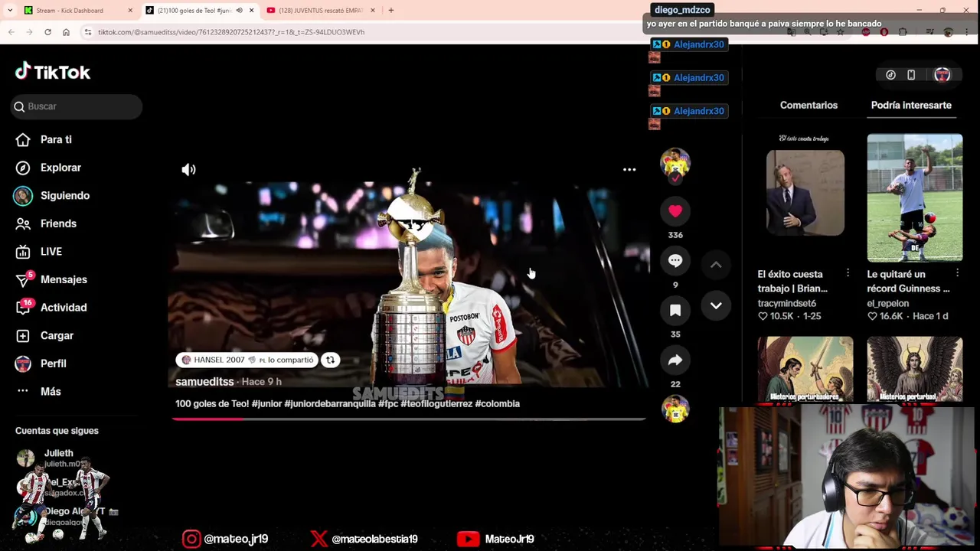Open the video three-dot options menu

[629, 169]
